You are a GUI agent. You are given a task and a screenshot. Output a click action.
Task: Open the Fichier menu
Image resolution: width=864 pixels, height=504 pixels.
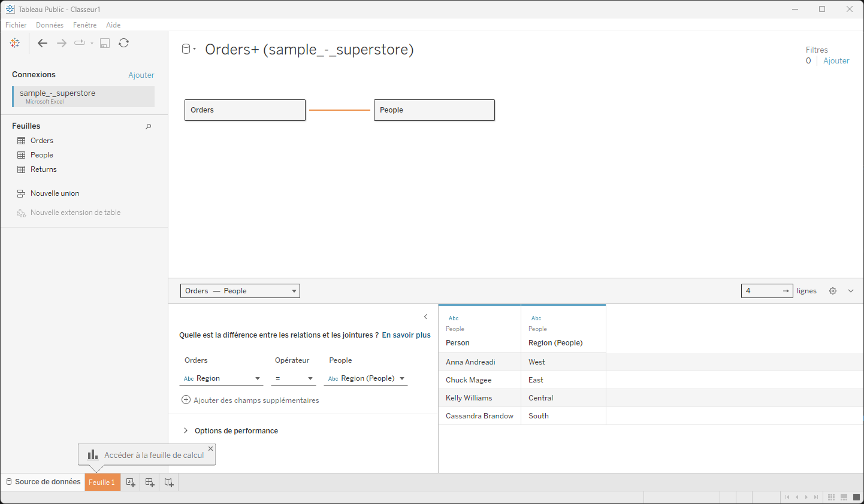(x=16, y=25)
